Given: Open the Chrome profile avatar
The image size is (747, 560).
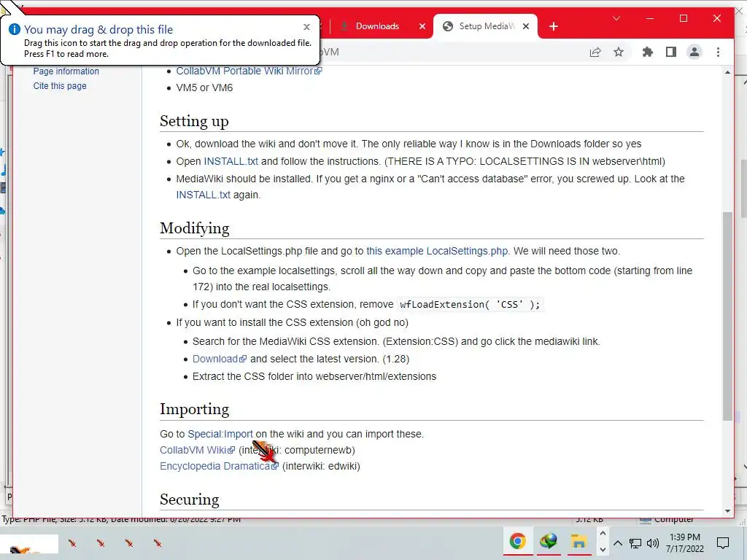Looking at the screenshot, I should pos(694,52).
